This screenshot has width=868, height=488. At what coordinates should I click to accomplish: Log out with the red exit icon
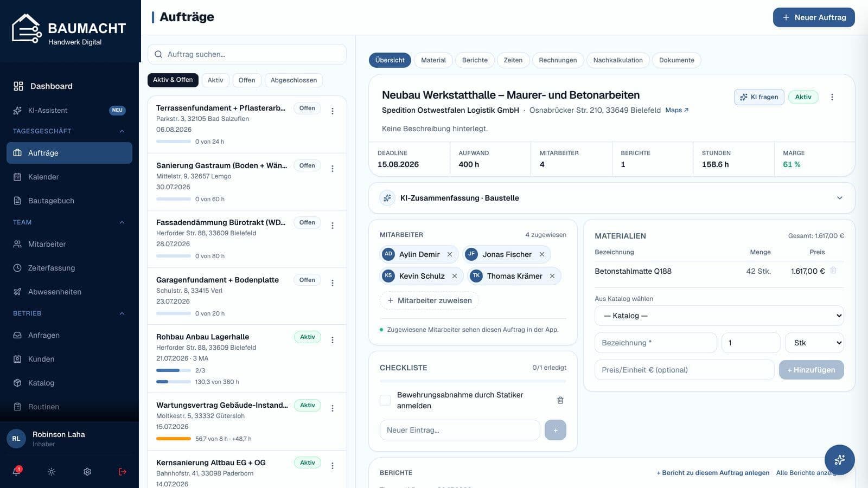[123, 472]
